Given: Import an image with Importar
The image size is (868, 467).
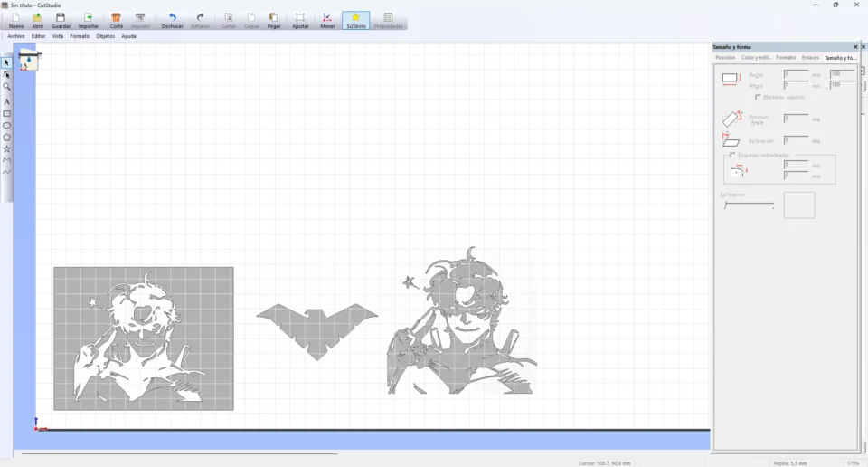Looking at the screenshot, I should coord(88,21).
